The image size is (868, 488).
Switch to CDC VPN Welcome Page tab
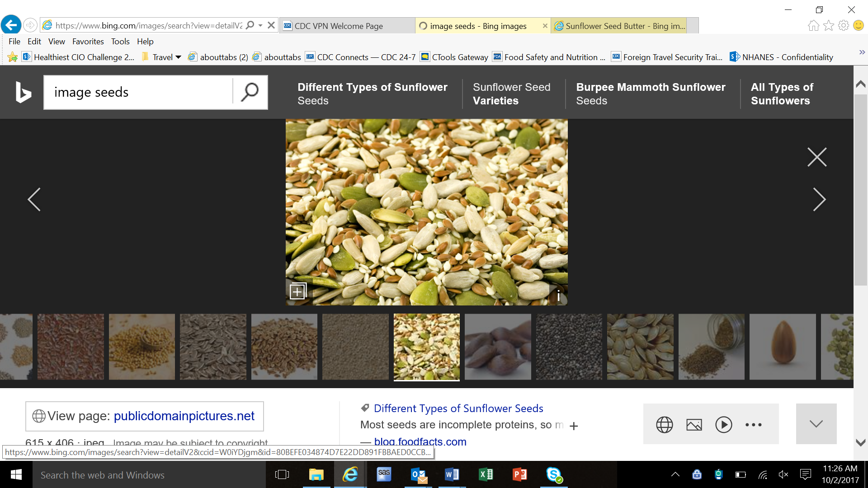339,26
